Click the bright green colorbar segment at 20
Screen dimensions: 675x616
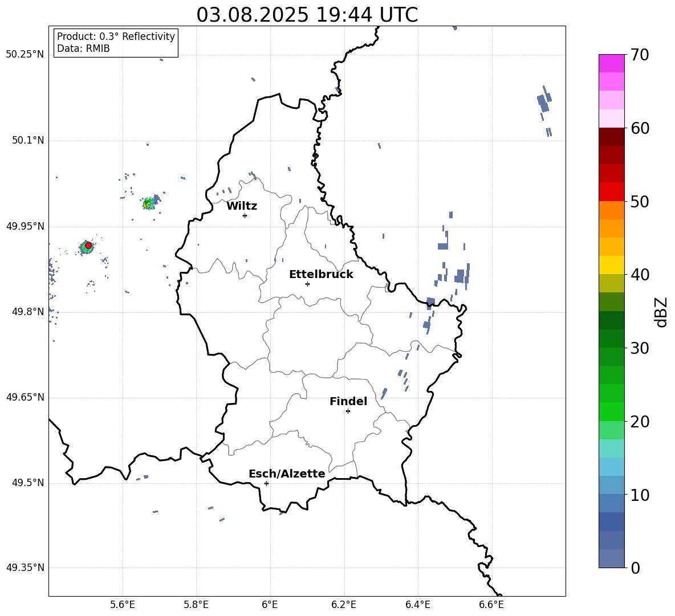[611, 411]
